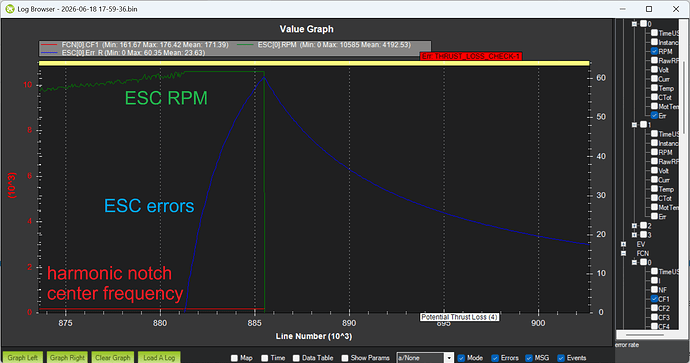Expand ESC instance 3 tree node
690x363 pixels.
tap(635, 235)
